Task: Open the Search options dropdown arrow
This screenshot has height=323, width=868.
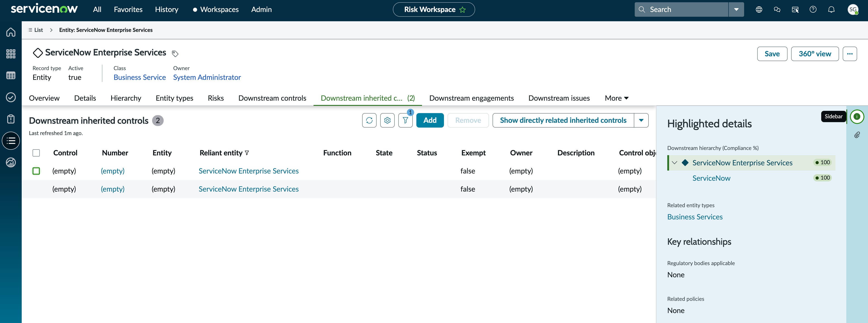Action: pos(736,9)
